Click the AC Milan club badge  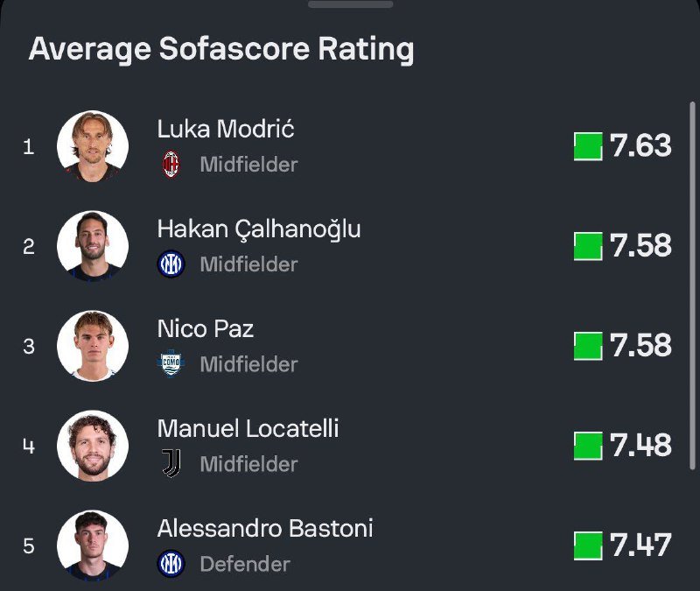(x=171, y=164)
